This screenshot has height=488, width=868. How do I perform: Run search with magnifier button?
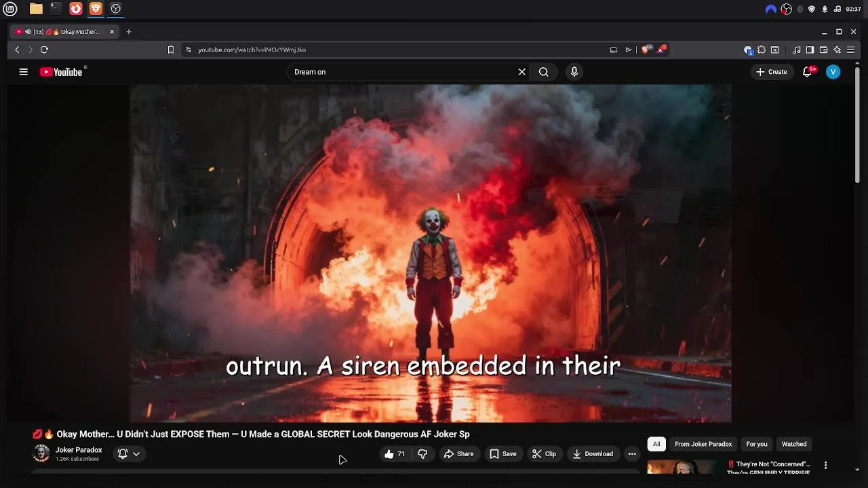tap(543, 72)
